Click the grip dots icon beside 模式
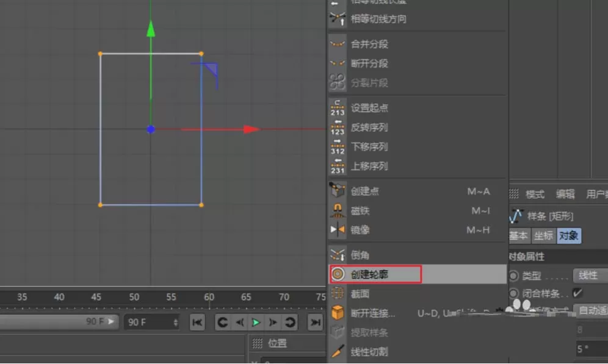This screenshot has width=608, height=364. (x=514, y=194)
